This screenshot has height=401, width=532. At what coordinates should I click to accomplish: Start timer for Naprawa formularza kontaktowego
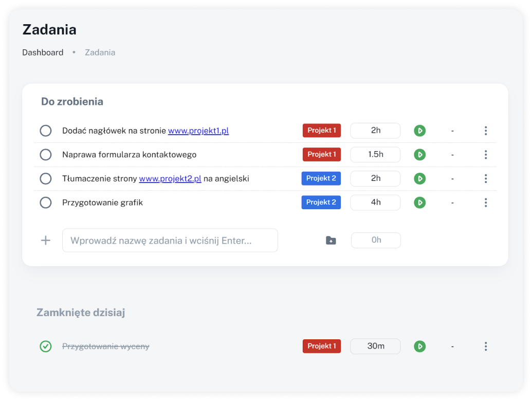click(420, 155)
